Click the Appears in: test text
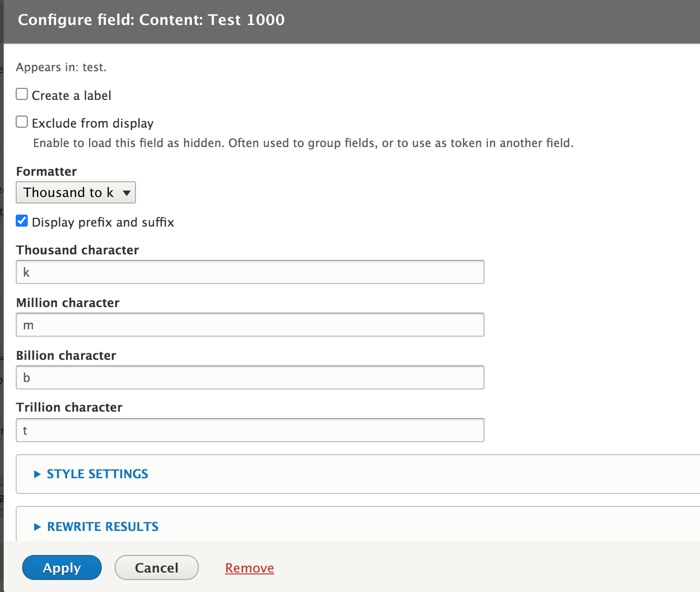 click(x=61, y=67)
